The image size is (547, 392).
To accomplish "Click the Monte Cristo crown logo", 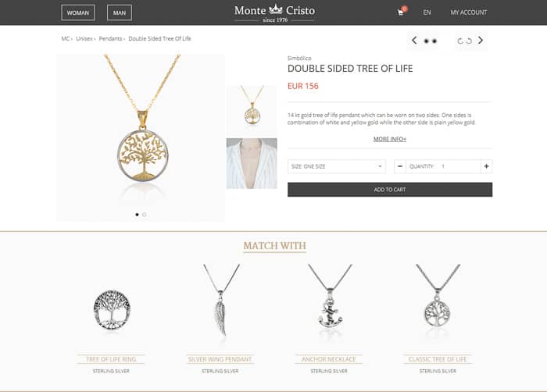I will (275, 12).
